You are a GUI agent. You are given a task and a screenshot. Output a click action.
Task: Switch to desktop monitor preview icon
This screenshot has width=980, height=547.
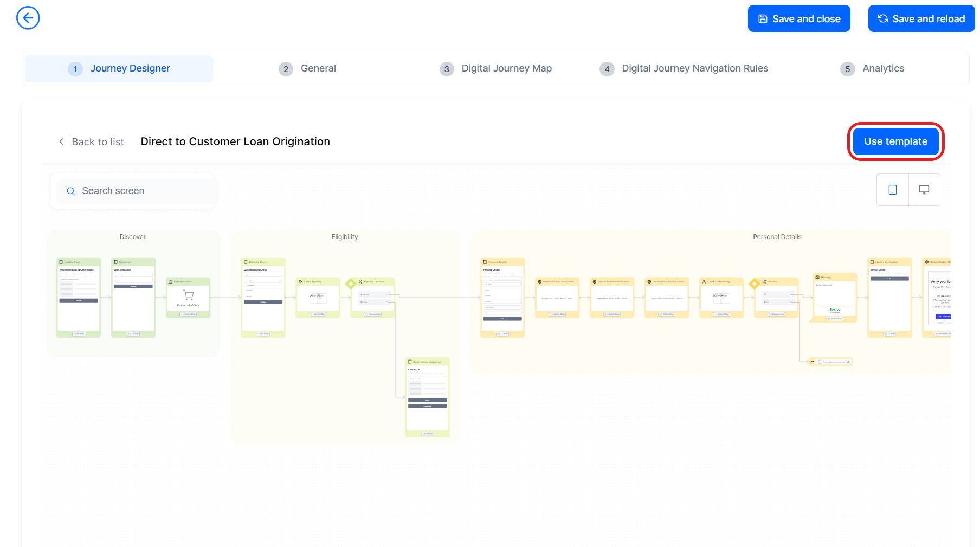(x=924, y=190)
